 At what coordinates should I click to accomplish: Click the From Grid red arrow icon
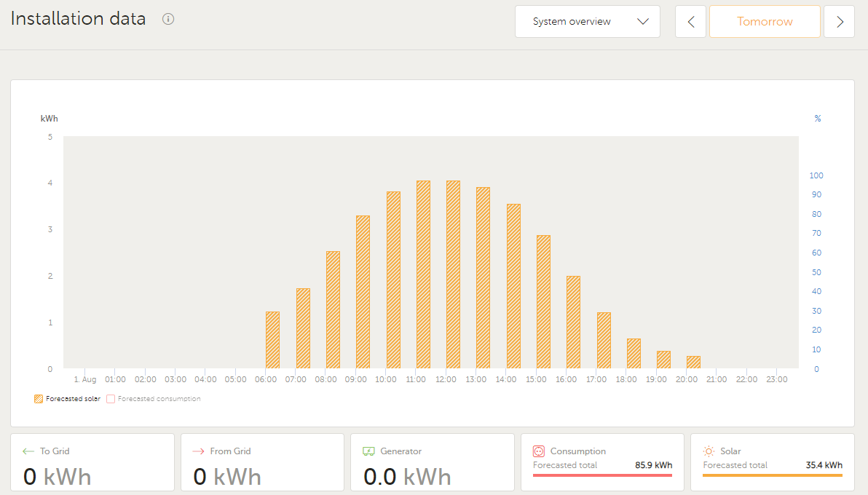coord(198,451)
